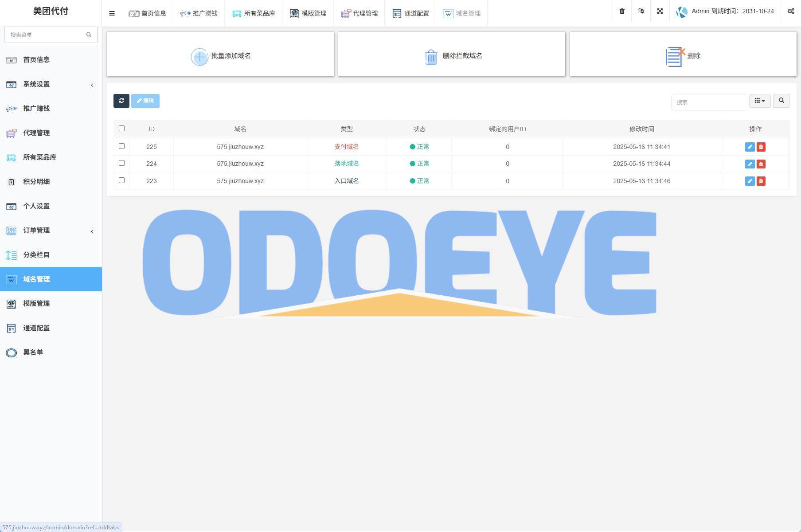Click the language switch icon in top bar

pos(641,11)
